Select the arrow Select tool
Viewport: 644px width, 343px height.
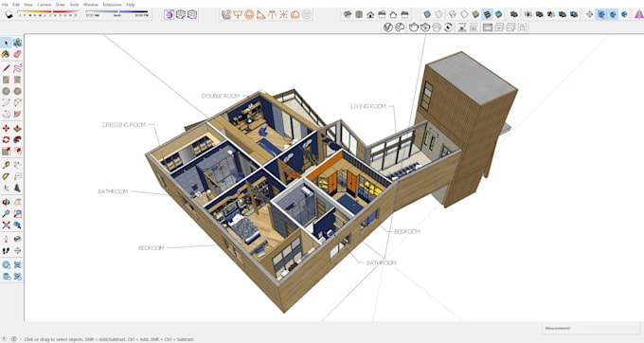[x=6, y=43]
